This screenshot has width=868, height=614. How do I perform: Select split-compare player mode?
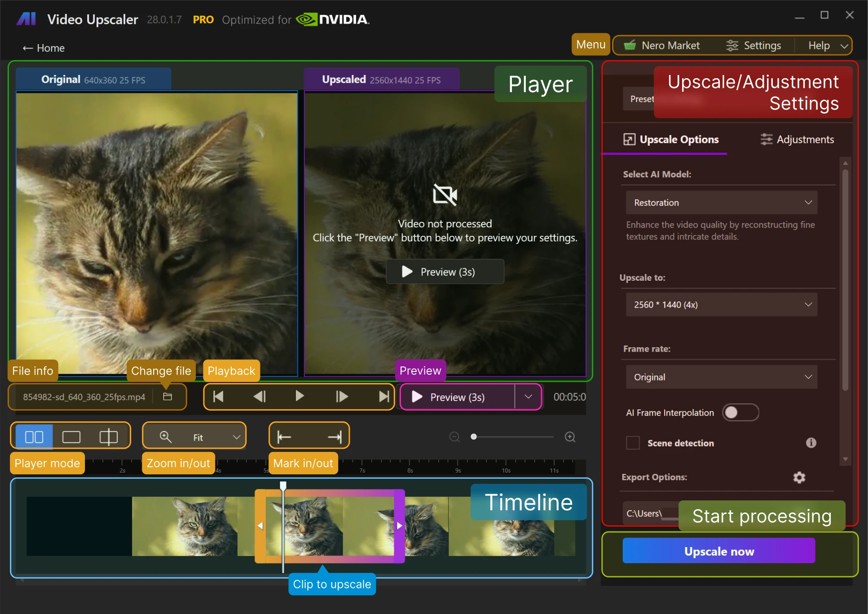pos(108,437)
